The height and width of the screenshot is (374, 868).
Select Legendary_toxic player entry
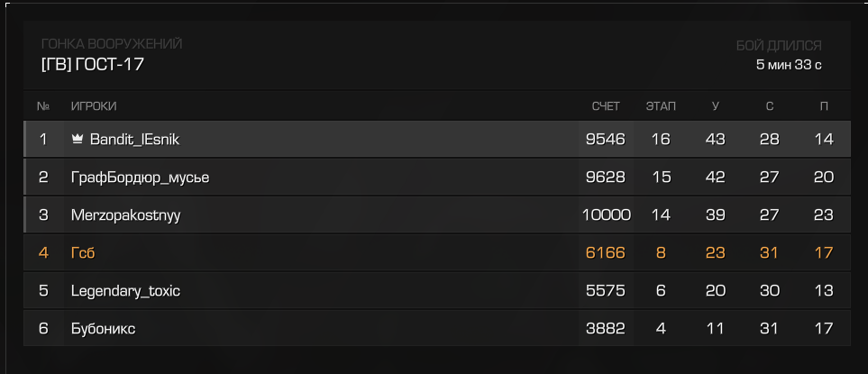pyautogui.click(x=437, y=290)
